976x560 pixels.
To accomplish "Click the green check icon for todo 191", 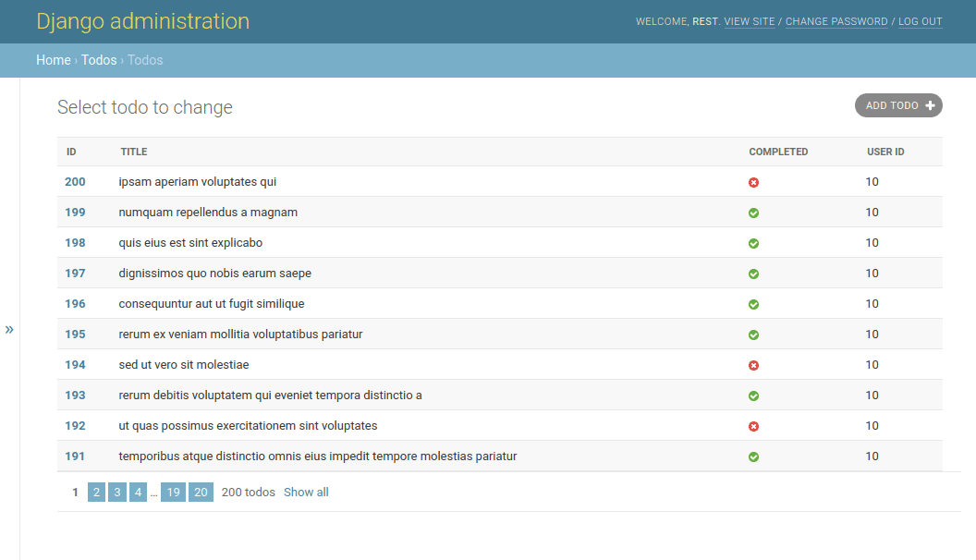I will [x=753, y=456].
